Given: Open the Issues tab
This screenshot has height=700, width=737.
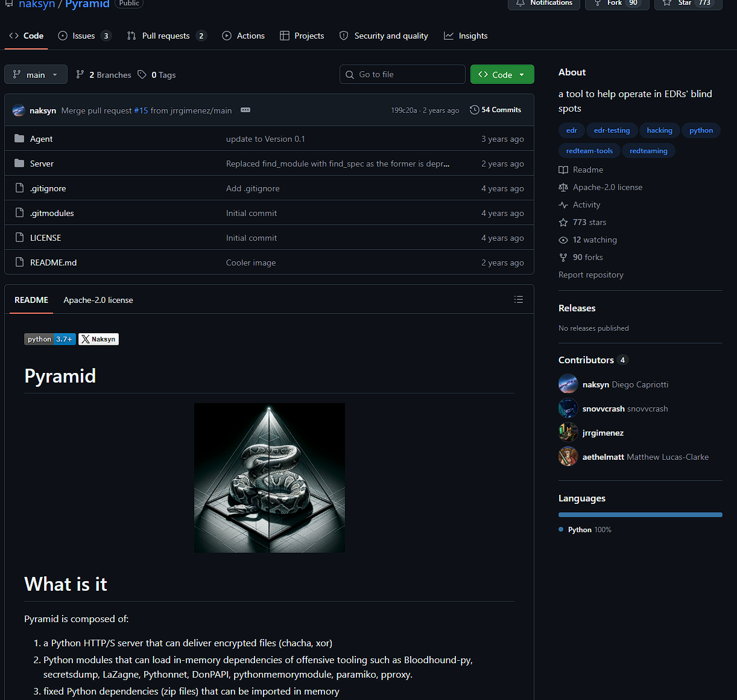Looking at the screenshot, I should coord(84,36).
